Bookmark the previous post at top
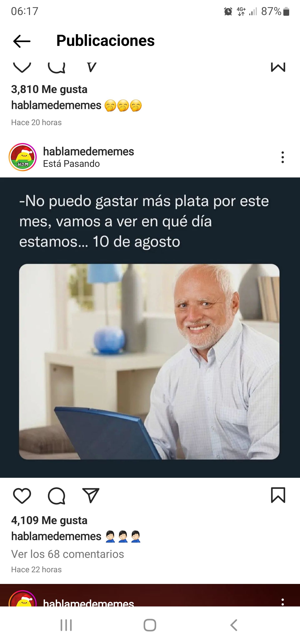This screenshot has width=300, height=644. point(278,67)
